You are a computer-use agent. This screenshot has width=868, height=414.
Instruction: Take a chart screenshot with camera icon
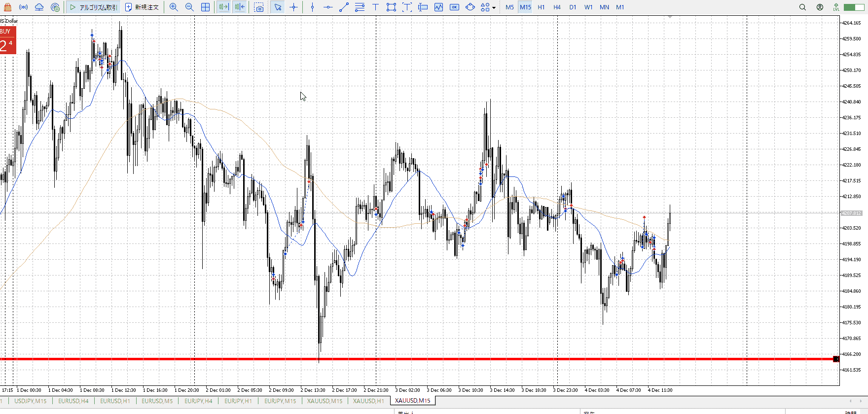tap(259, 7)
